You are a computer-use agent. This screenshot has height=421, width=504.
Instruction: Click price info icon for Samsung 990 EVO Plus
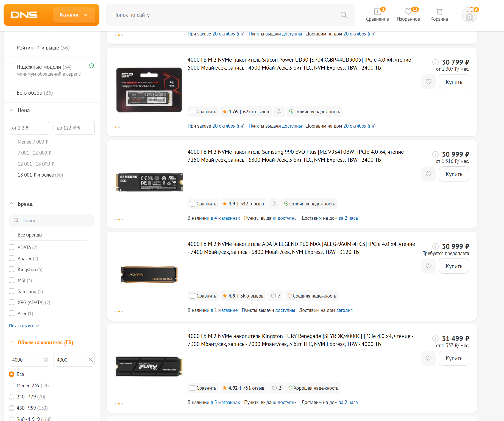[x=435, y=154]
